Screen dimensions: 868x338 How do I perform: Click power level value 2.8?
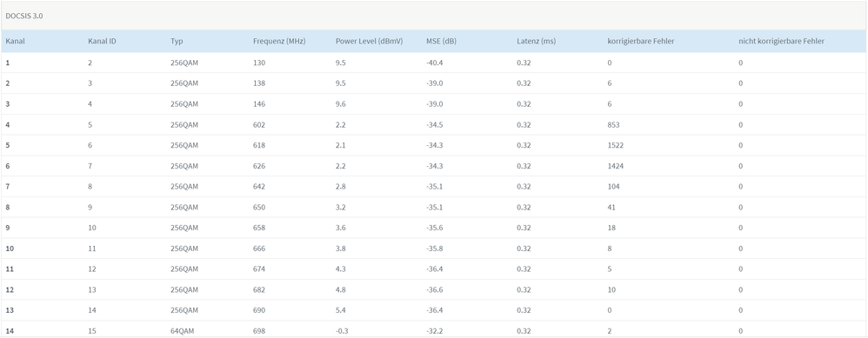[x=340, y=187]
